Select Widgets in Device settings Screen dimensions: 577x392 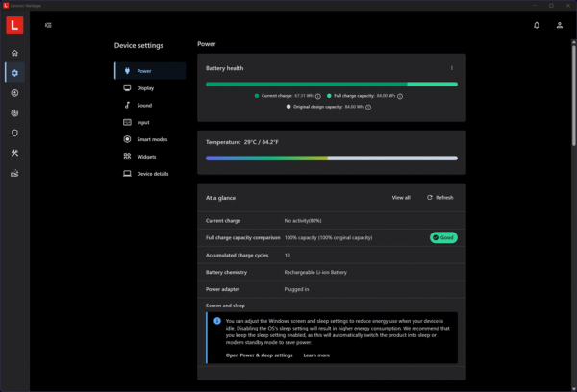coord(150,157)
